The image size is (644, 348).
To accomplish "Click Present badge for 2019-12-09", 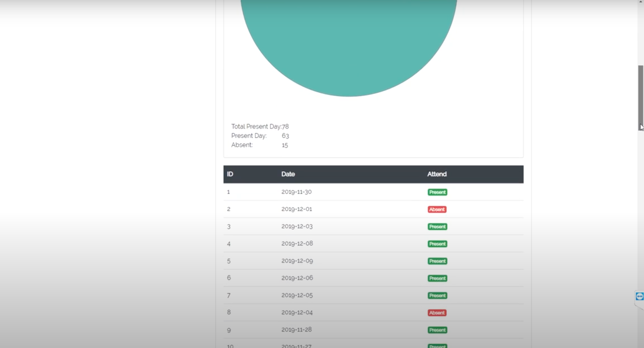I will click(x=437, y=261).
